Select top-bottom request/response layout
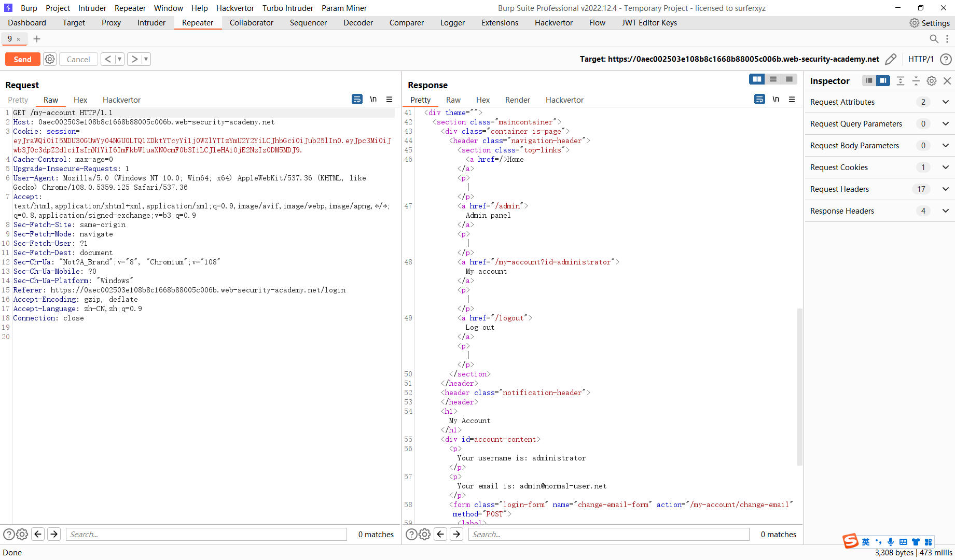 coord(773,79)
